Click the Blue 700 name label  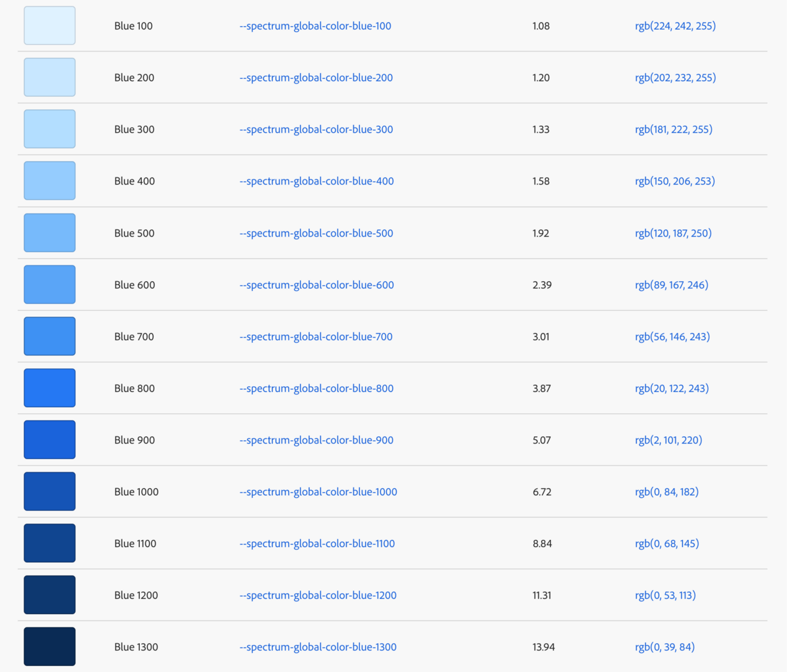pos(134,337)
